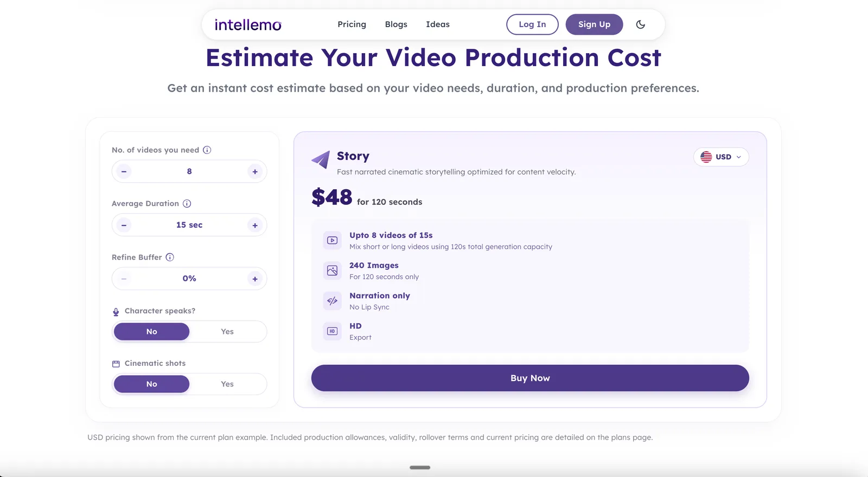
Task: Click the 'Upto 8 videos of 15s' text
Action: [391, 235]
